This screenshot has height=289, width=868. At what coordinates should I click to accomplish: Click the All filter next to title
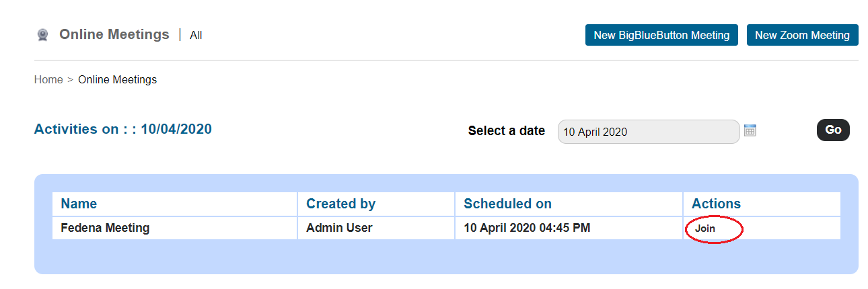coord(196,35)
